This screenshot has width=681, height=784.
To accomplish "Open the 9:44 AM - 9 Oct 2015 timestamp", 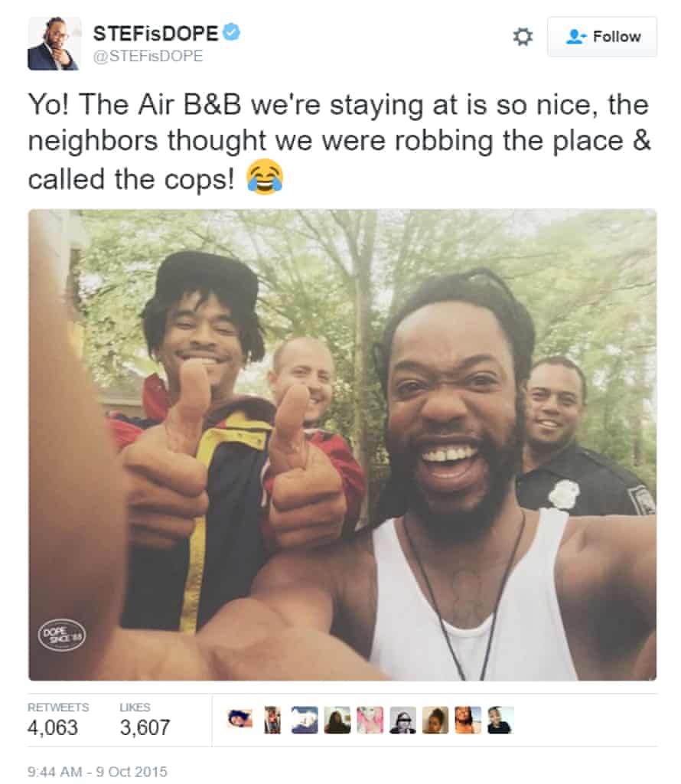I will (x=97, y=772).
